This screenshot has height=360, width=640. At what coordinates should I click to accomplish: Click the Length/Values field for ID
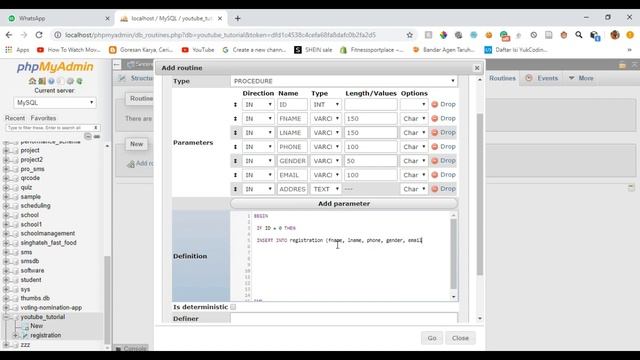(370, 104)
